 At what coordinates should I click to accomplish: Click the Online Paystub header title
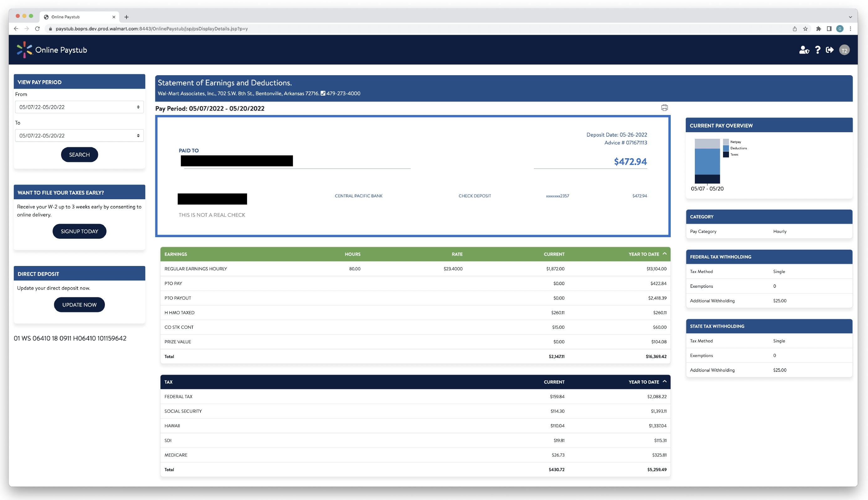tap(61, 50)
